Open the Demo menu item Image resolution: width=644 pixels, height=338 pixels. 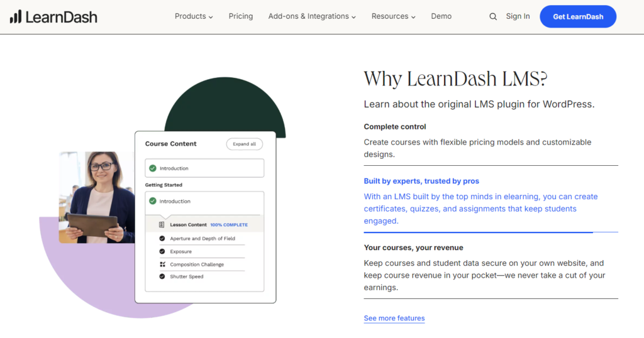[x=441, y=16]
